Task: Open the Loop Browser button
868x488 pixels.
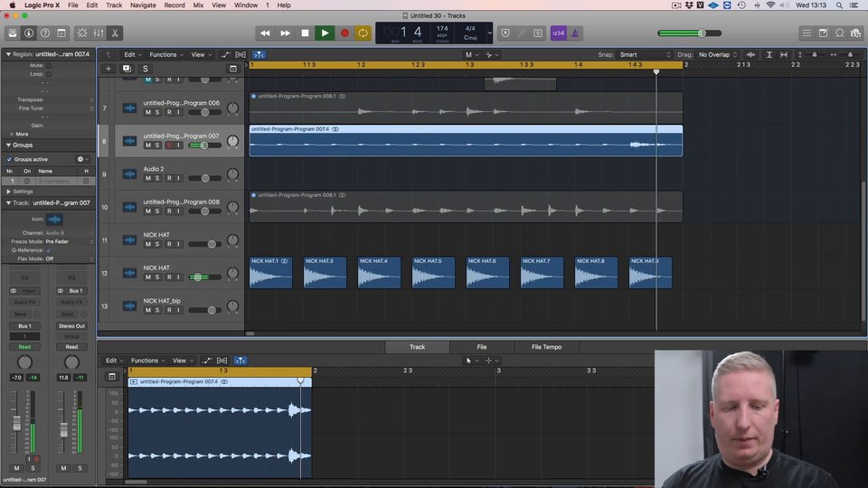Action: pos(840,33)
